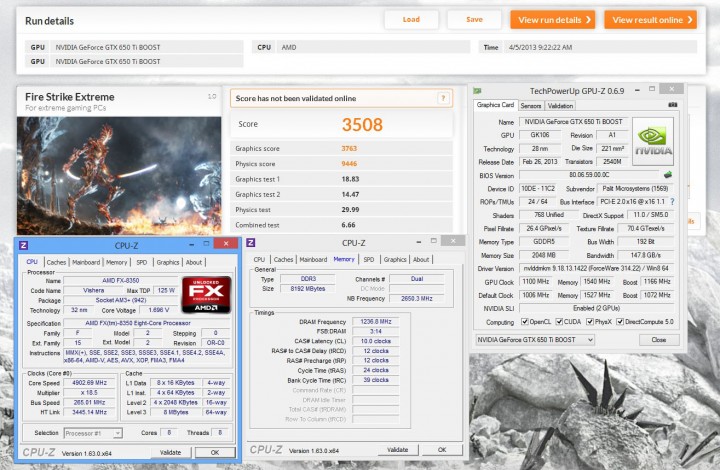Viewport: 720px width, 470px height.
Task: Click the left CPU-Z window's Z icon
Action: [23, 245]
